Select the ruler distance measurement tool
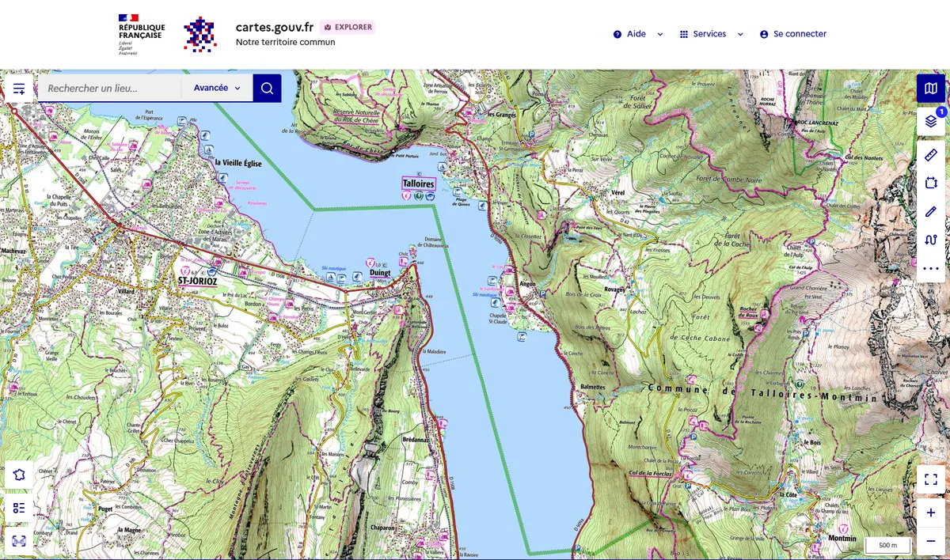 click(x=931, y=154)
